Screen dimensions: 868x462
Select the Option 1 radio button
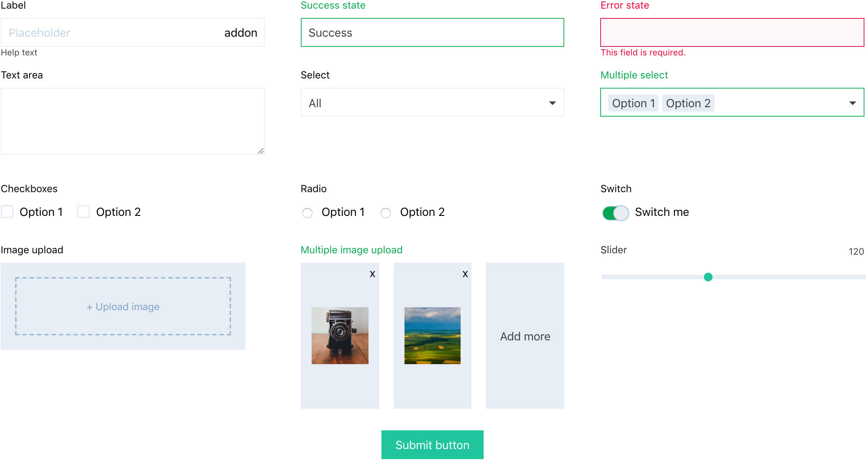pyautogui.click(x=307, y=213)
